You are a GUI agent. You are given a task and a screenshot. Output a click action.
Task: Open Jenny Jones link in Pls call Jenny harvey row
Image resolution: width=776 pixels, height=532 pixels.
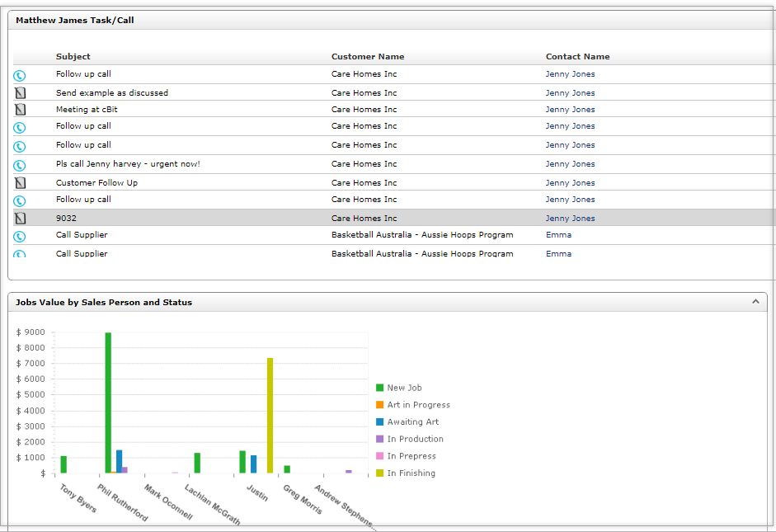click(x=570, y=164)
